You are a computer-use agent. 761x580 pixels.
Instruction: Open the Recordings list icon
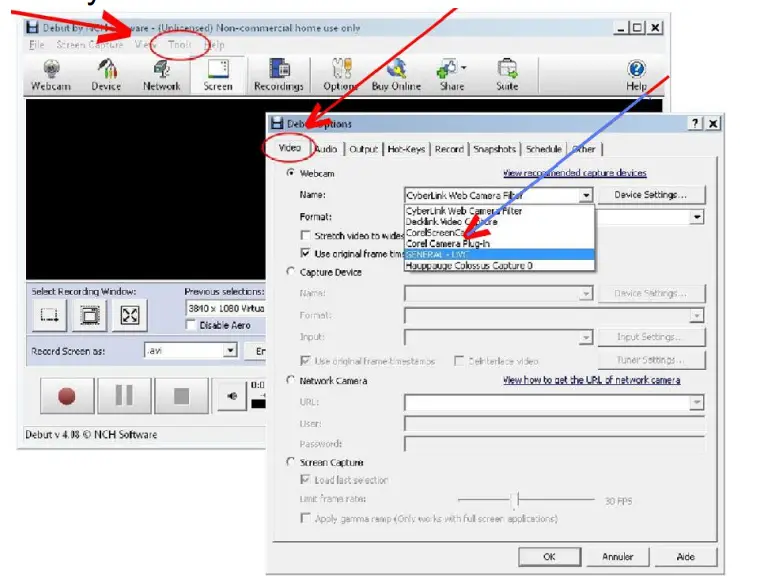point(279,75)
